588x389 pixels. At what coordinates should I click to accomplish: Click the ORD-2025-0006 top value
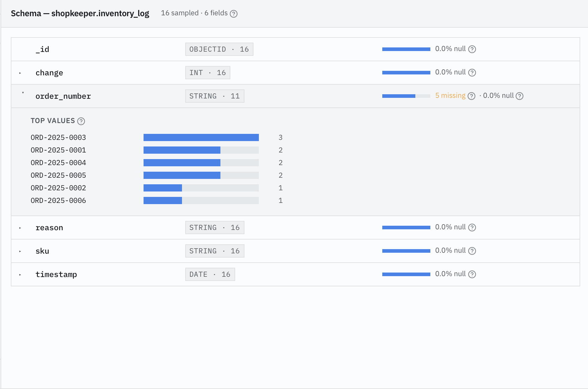pos(58,201)
